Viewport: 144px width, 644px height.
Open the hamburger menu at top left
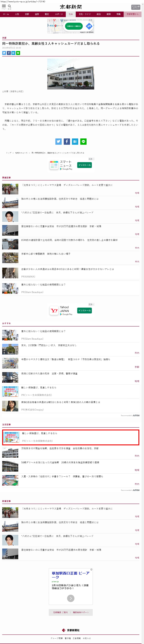(4, 6)
